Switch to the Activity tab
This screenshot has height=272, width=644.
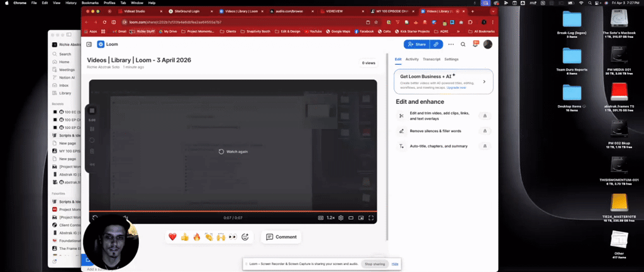(412, 59)
